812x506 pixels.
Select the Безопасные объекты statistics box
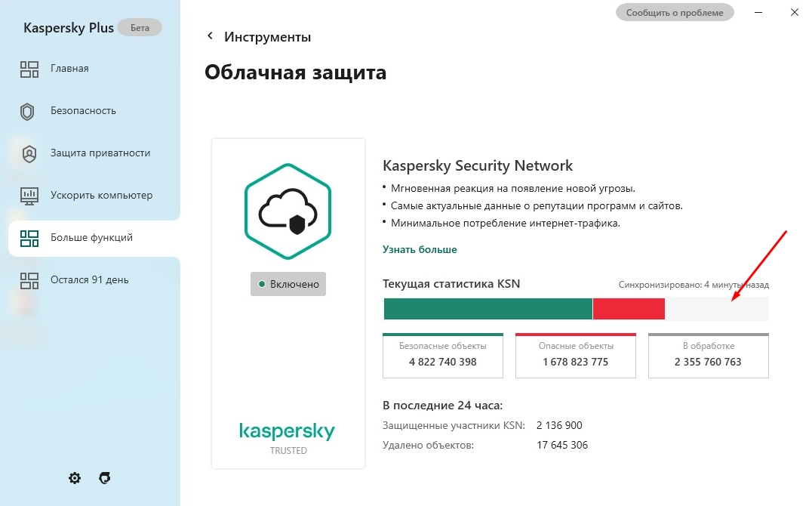pyautogui.click(x=443, y=356)
